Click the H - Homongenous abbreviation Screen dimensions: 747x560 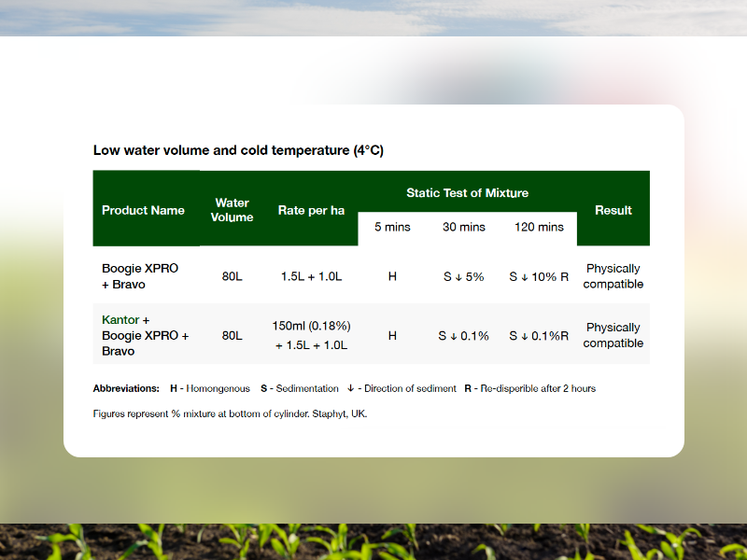click(x=210, y=388)
